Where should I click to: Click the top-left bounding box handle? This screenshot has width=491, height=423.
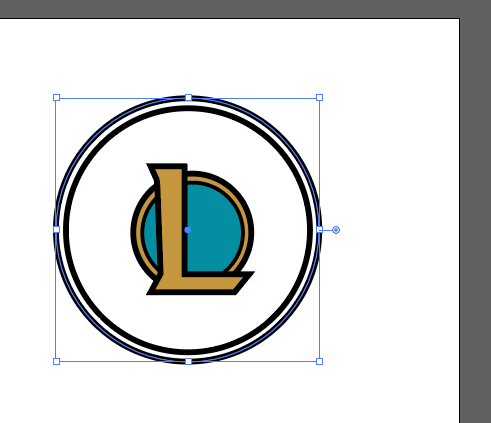click(56, 97)
